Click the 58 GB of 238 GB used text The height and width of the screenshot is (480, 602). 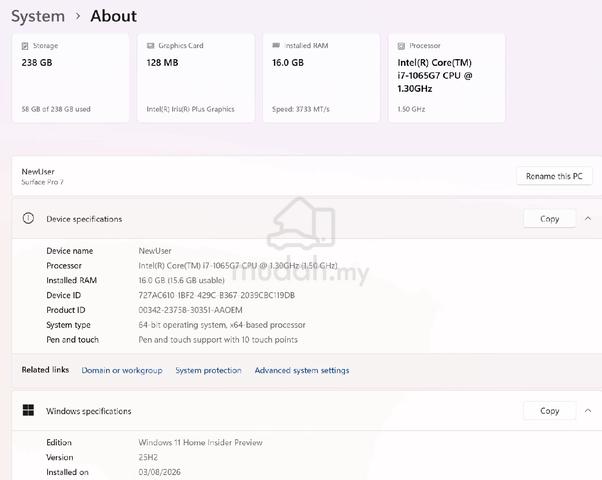pos(56,109)
